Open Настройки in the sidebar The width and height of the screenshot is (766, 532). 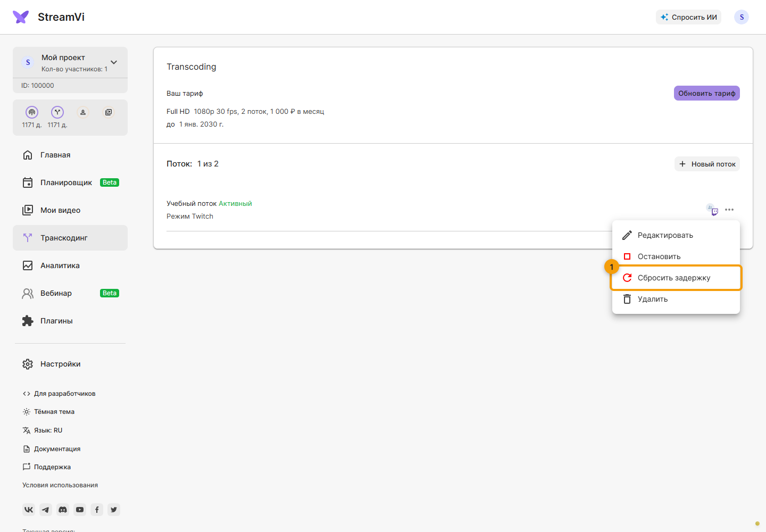click(70, 364)
